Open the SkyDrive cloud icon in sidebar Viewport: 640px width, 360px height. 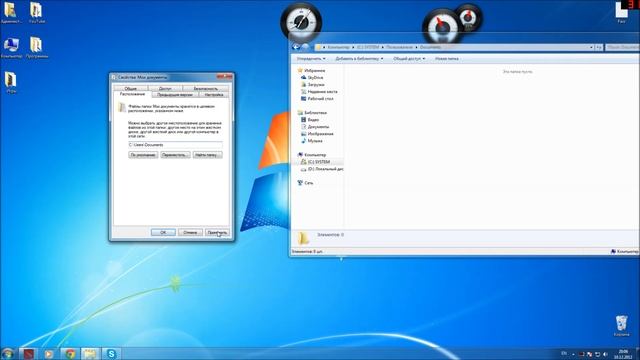click(303, 78)
